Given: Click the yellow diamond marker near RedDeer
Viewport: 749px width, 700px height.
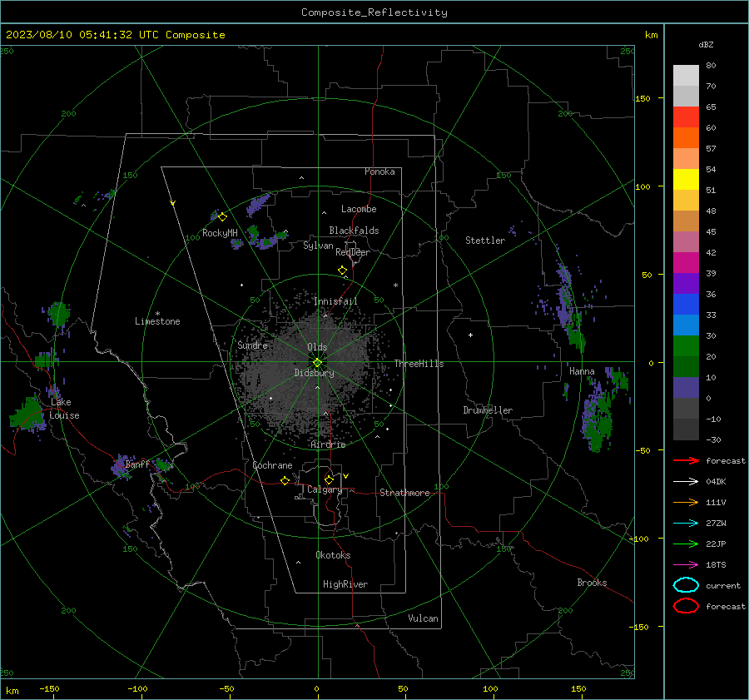Looking at the screenshot, I should [343, 271].
